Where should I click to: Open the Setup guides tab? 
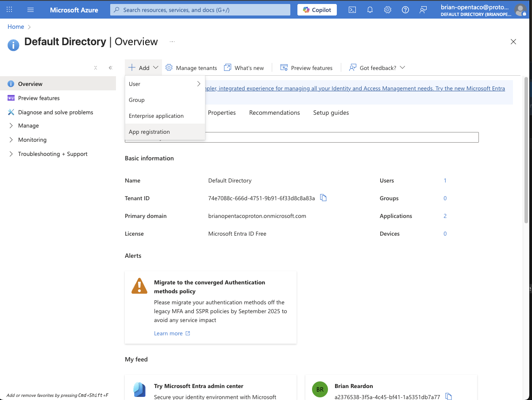[x=331, y=113]
